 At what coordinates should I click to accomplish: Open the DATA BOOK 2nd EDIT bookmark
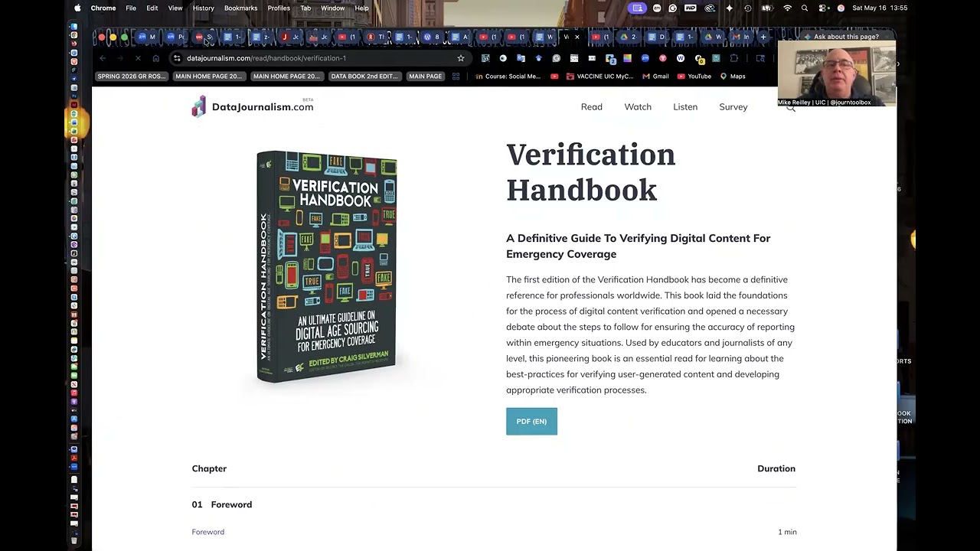coord(364,77)
